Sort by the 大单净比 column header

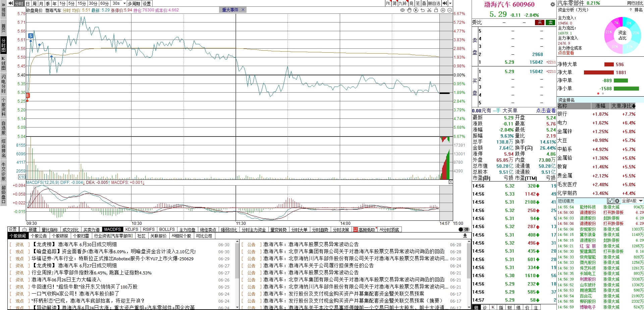[623, 106]
